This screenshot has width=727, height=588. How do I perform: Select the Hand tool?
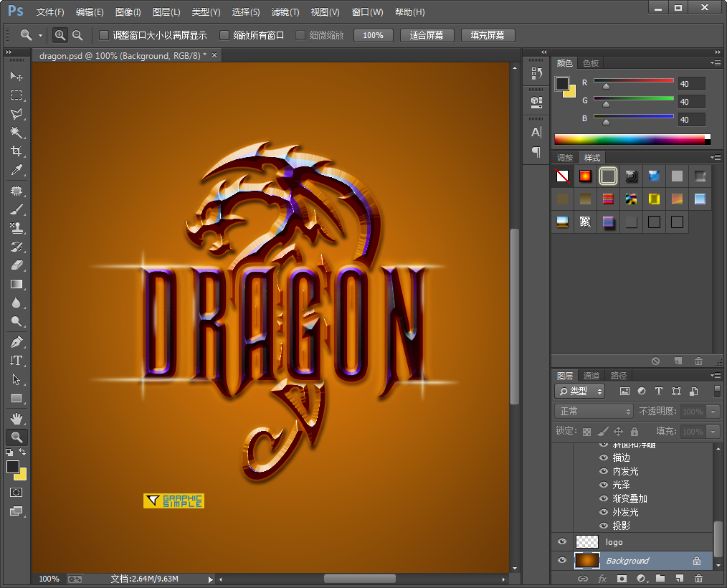pyautogui.click(x=16, y=418)
